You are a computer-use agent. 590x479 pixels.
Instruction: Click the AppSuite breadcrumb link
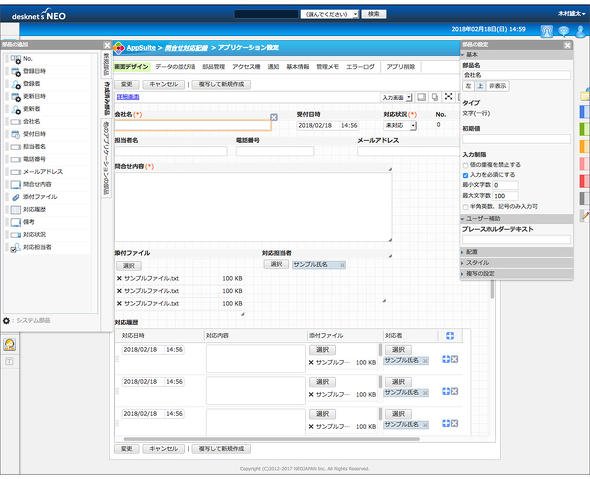[141, 48]
